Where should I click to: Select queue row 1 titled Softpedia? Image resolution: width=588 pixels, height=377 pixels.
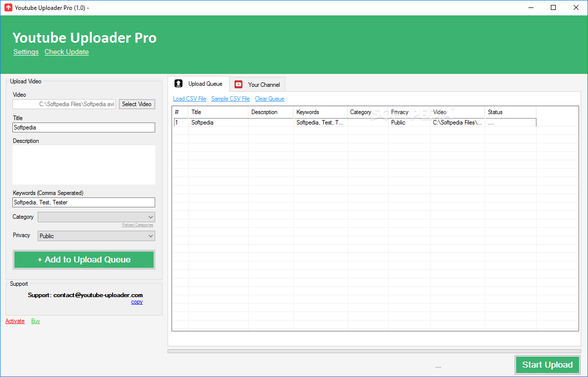click(355, 123)
